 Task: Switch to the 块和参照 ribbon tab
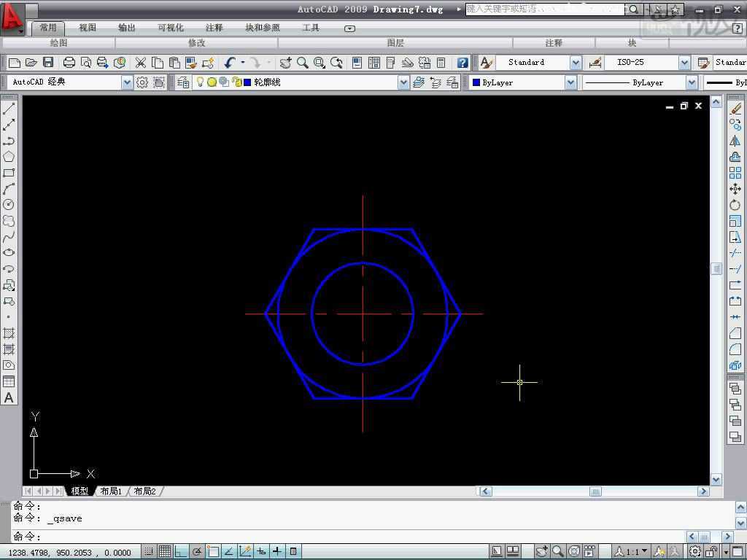coord(263,28)
